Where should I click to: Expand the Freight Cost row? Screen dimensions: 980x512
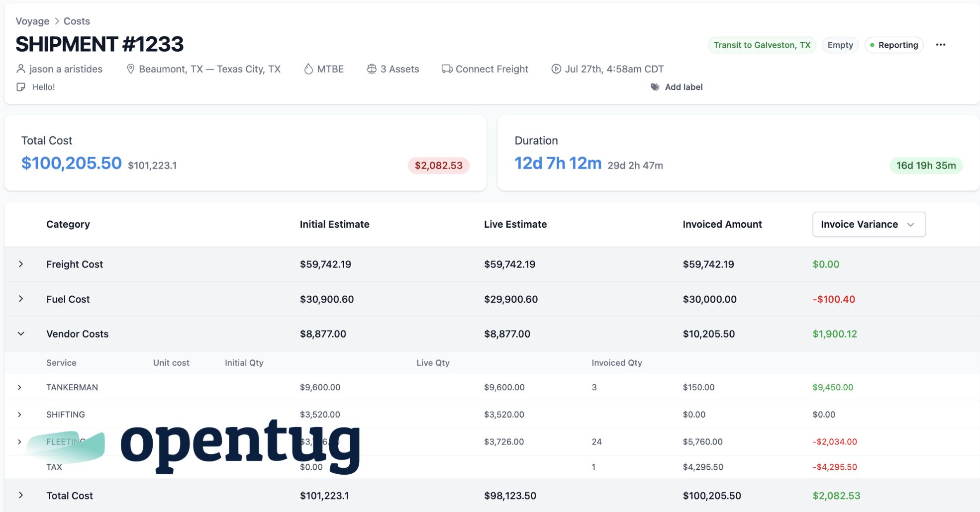[21, 264]
